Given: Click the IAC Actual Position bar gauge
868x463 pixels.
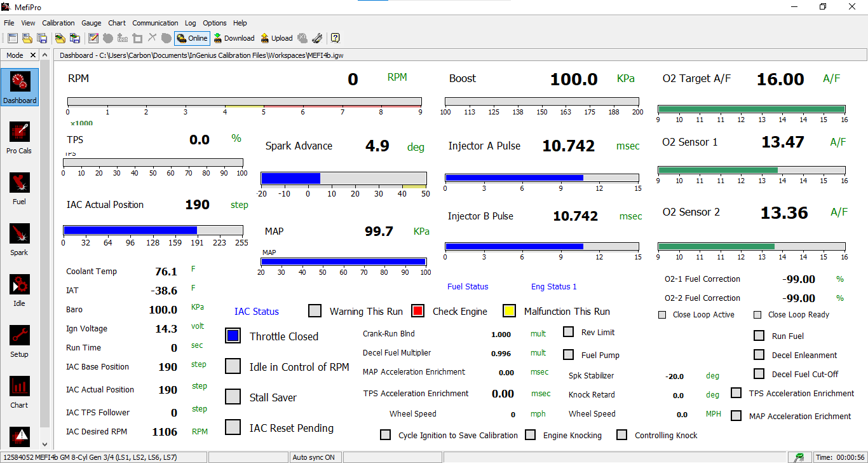Looking at the screenshot, I should [152, 230].
